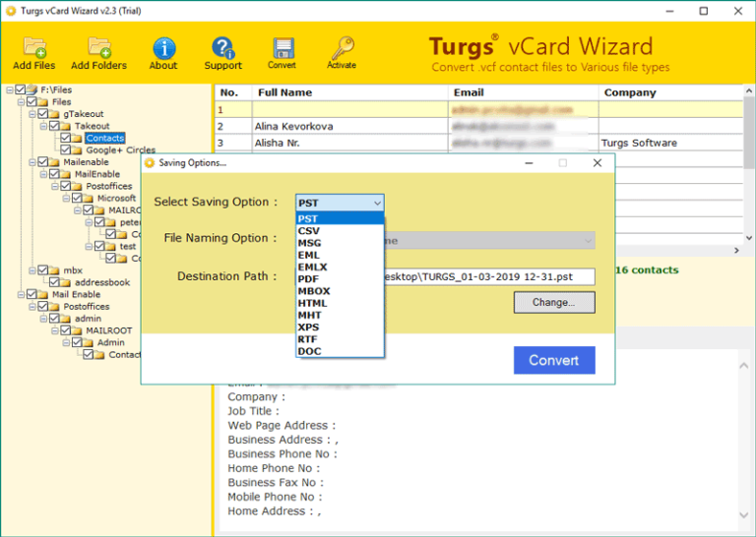Click the Saving Options dialog title icon
This screenshot has width=756, height=537.
tap(150, 163)
